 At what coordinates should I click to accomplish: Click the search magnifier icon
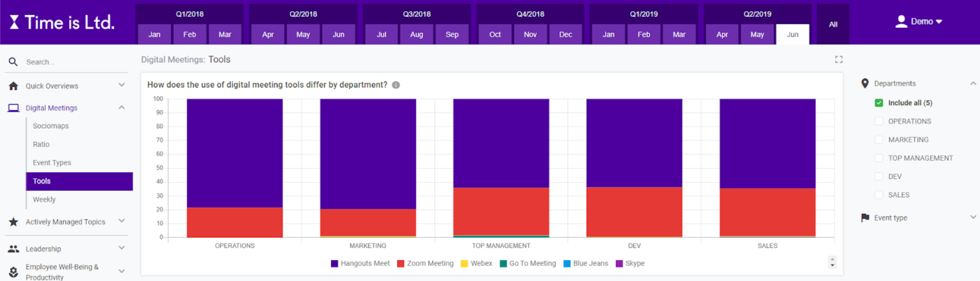[13, 62]
